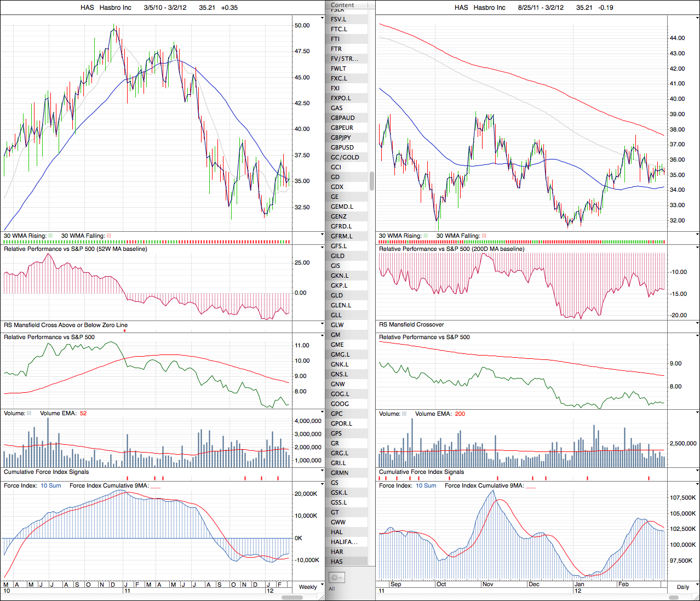This screenshot has height=601, width=700.
Task: Click the All link under the gear button
Action: click(331, 589)
